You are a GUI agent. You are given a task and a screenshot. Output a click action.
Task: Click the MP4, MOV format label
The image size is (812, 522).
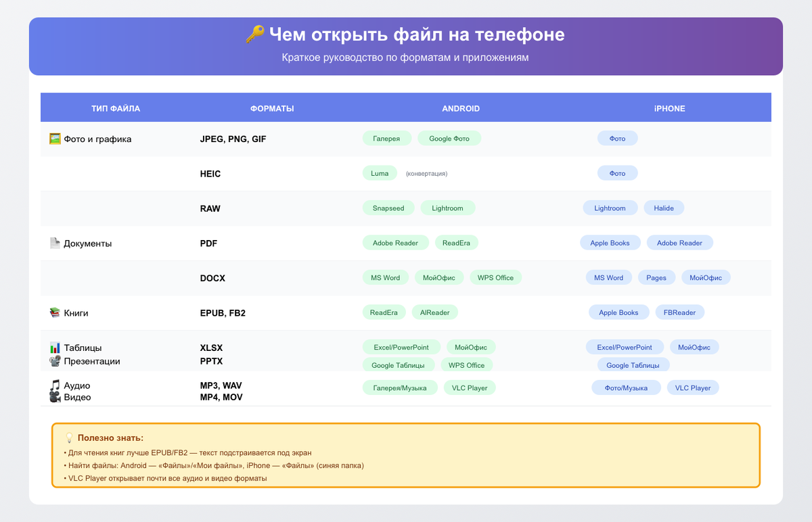pyautogui.click(x=221, y=397)
